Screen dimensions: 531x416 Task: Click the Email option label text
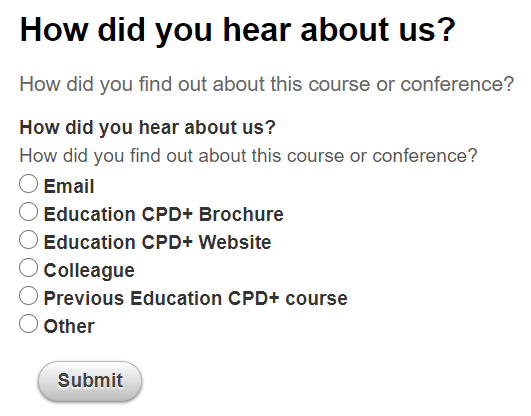(69, 186)
